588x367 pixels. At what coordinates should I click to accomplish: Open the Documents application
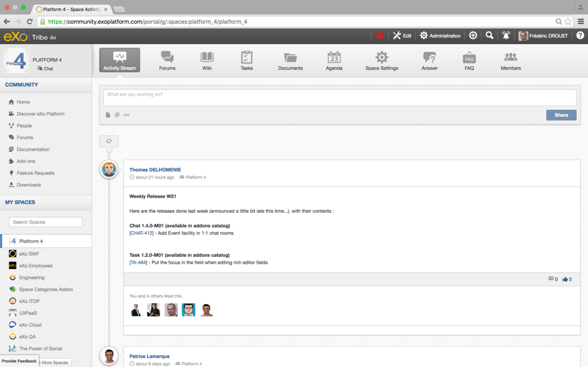pyautogui.click(x=290, y=60)
